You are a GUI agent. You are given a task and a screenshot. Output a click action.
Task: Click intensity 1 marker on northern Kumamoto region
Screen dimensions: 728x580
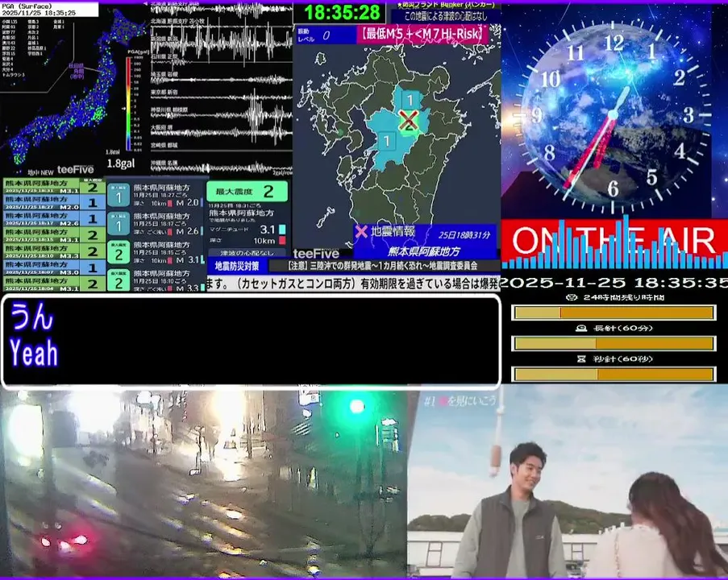[x=410, y=100]
